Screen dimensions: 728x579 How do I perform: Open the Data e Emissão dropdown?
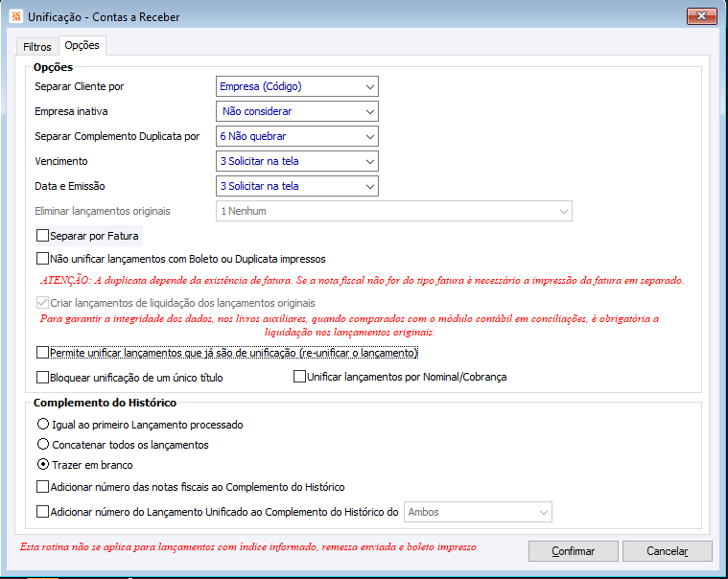[297, 186]
